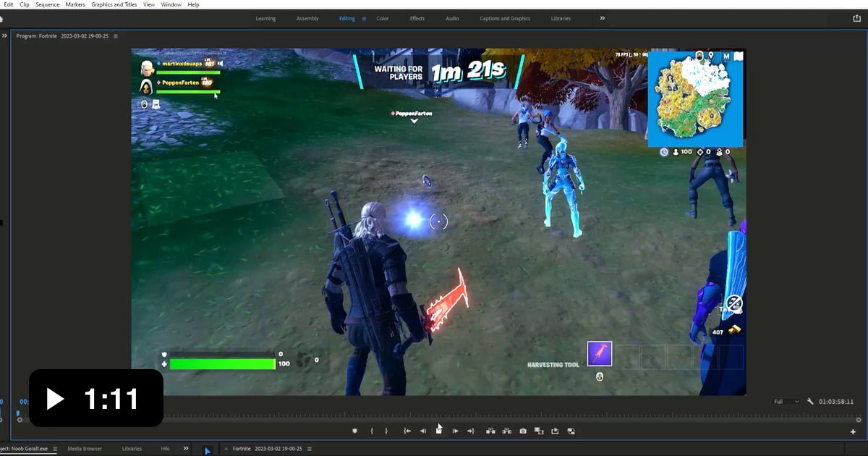Open the Sequence menu

pyautogui.click(x=48, y=4)
